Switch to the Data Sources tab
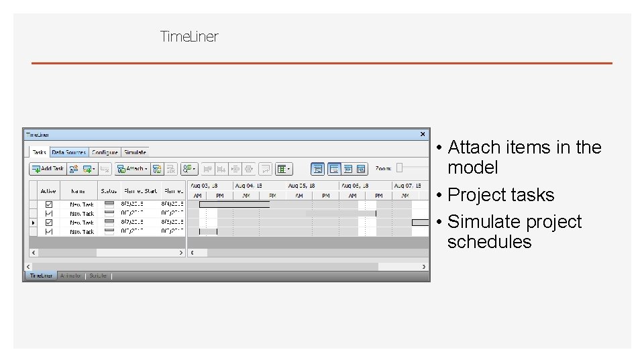Image resolution: width=644 pixels, height=362 pixels. click(69, 152)
